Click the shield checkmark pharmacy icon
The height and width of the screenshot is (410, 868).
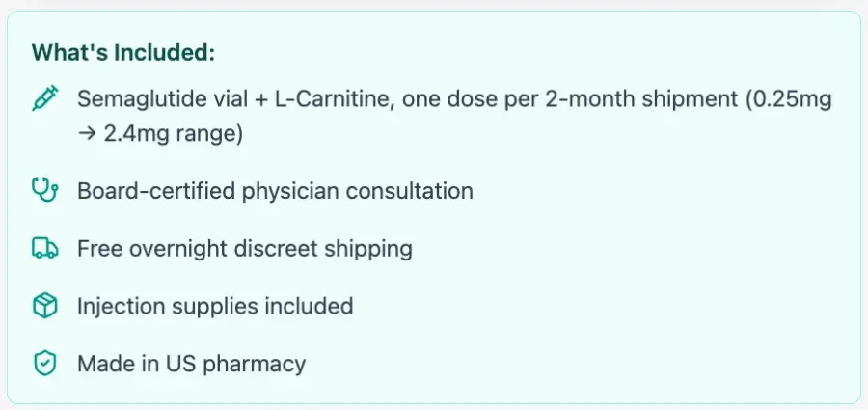pos(44,364)
